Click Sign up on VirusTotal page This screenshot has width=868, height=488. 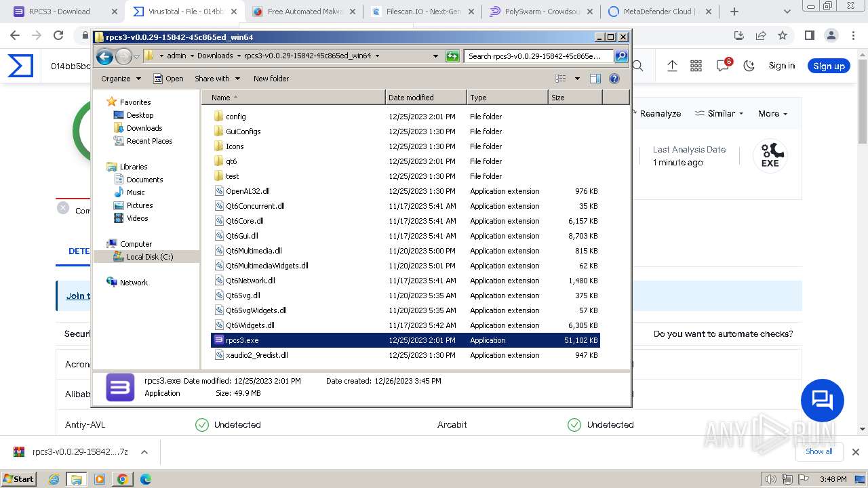click(829, 66)
